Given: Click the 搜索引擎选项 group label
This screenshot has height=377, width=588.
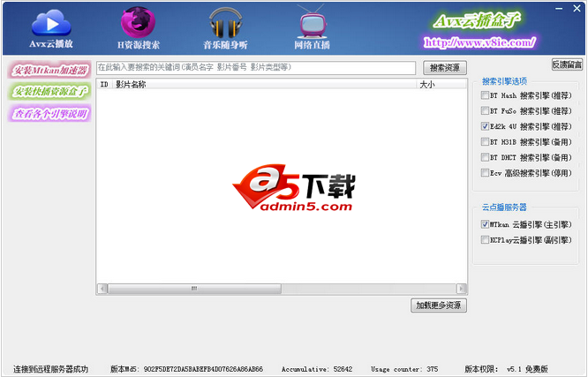Looking at the screenshot, I should point(504,81).
